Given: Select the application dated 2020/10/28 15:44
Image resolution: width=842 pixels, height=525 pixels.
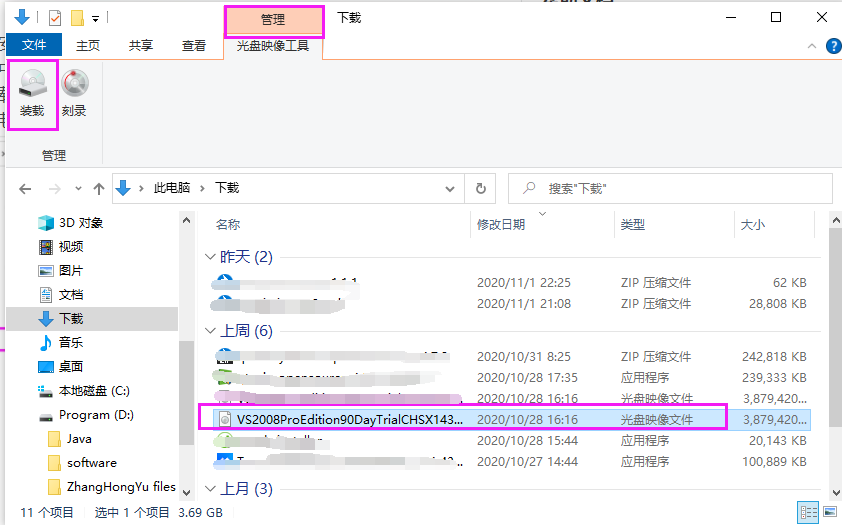Looking at the screenshot, I should coord(510,441).
